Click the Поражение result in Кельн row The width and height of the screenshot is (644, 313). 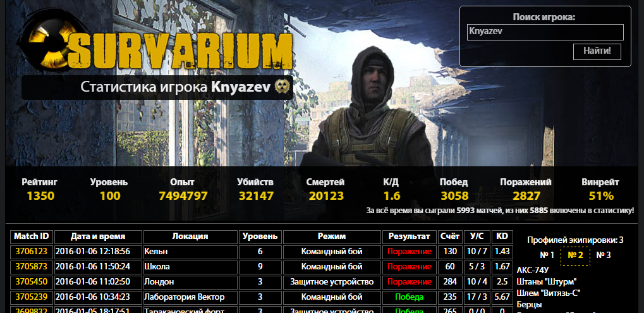tap(409, 252)
